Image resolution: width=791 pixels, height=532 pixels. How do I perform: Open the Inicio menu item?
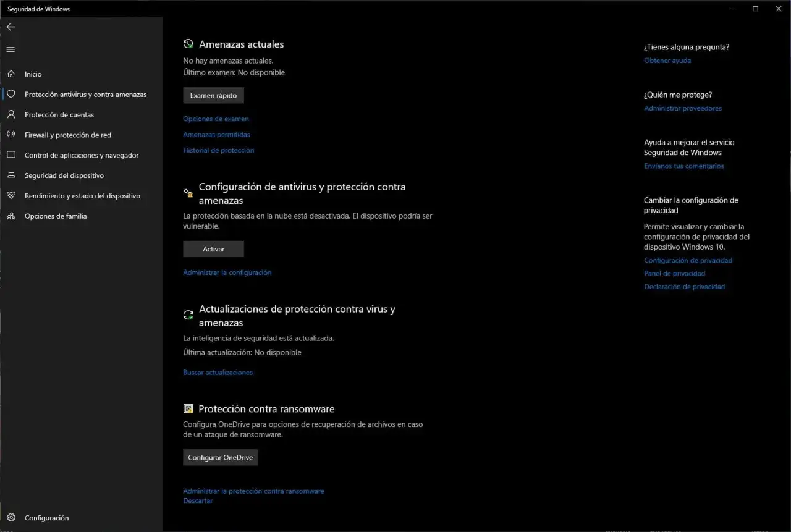(82, 74)
